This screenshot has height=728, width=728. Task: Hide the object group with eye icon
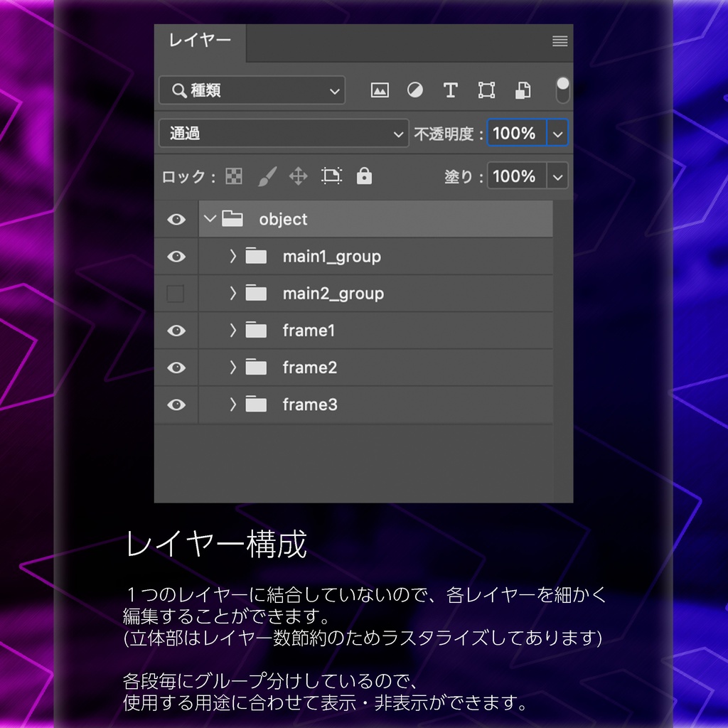[x=176, y=219]
